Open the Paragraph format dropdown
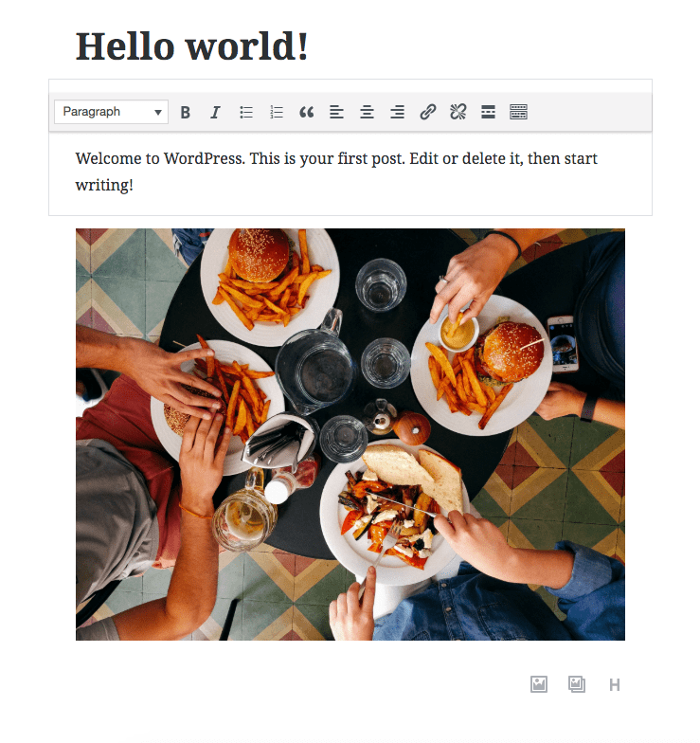This screenshot has width=700, height=743. click(x=112, y=112)
